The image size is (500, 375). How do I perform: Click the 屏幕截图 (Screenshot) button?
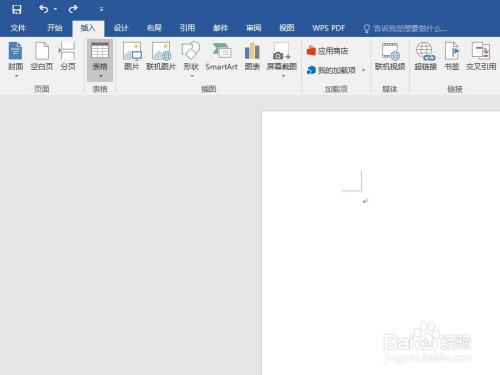tap(282, 56)
